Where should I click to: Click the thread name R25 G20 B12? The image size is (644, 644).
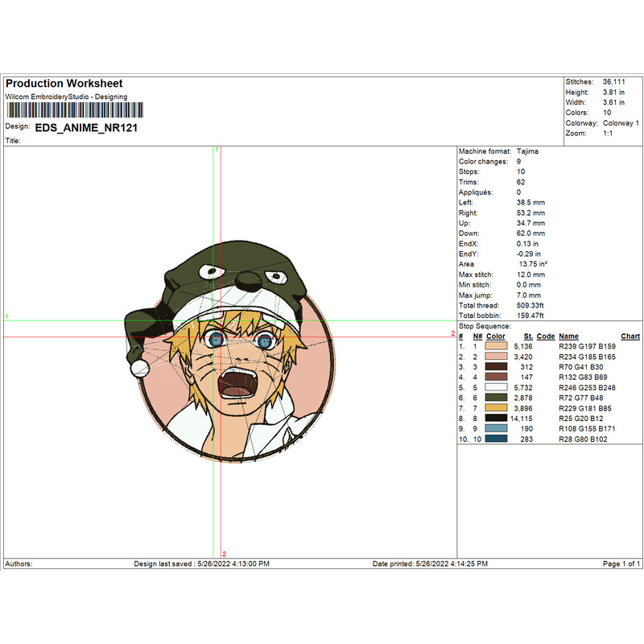coord(581,419)
